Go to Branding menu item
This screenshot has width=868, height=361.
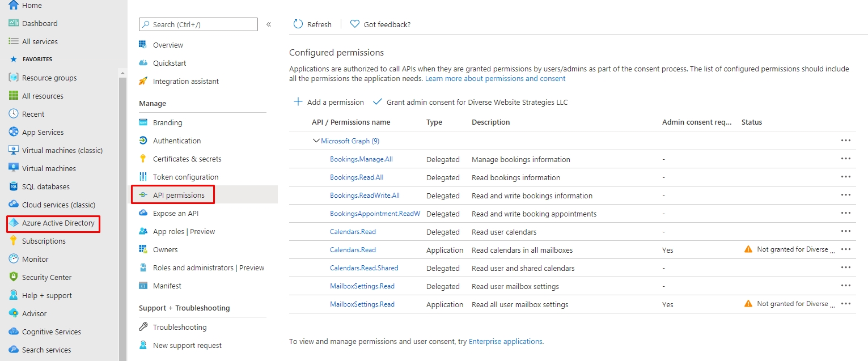pyautogui.click(x=167, y=122)
